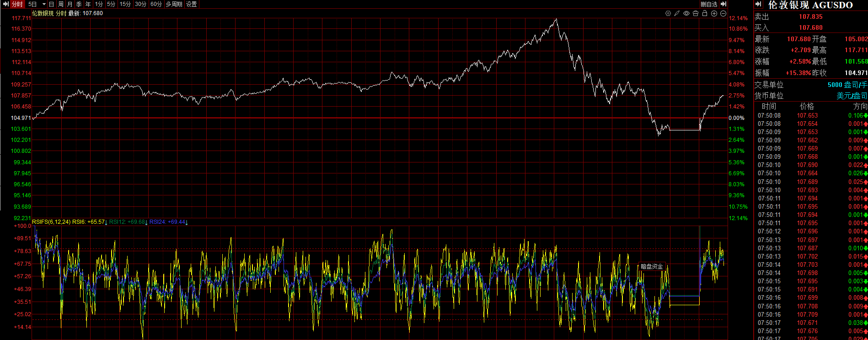Click the arrow icon left of 伦敦银现 title
The width and height of the screenshot is (868, 340).
pyautogui.click(x=758, y=5)
